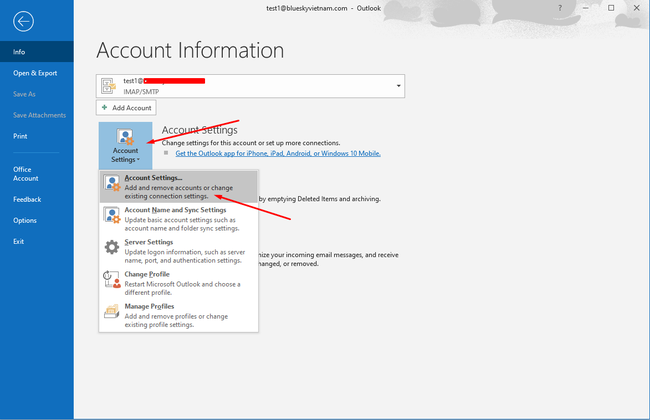650x420 pixels.
Task: Click the IMAP/SMTP account type text
Action: (x=141, y=92)
